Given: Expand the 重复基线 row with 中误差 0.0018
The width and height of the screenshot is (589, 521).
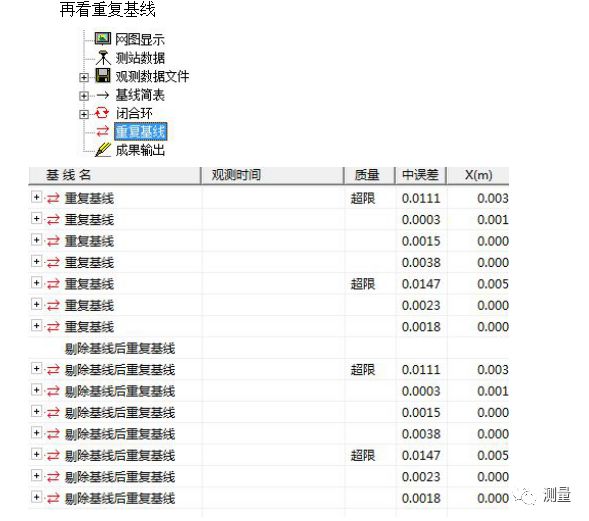Looking at the screenshot, I should (36, 325).
